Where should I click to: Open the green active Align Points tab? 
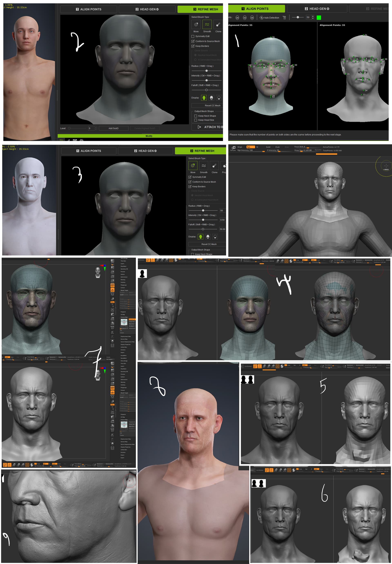coord(256,9)
